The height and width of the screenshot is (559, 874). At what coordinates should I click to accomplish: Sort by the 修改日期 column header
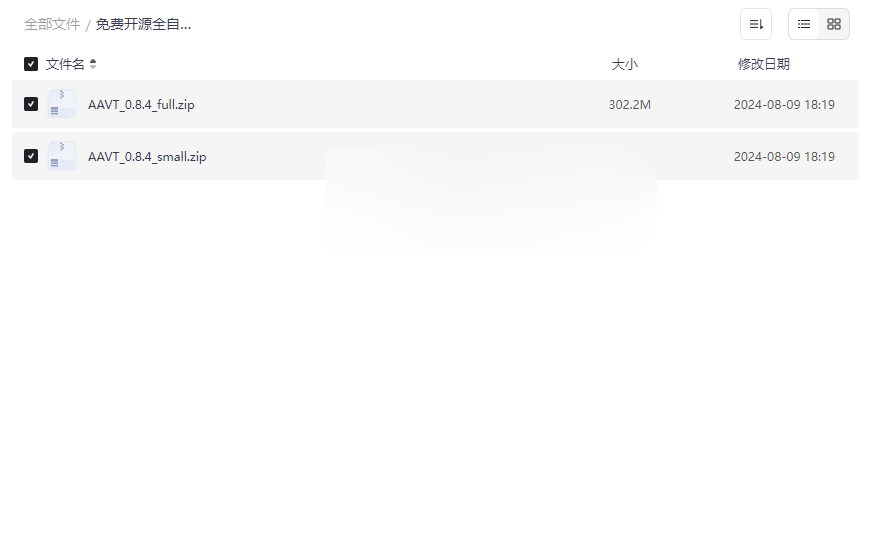pos(764,64)
